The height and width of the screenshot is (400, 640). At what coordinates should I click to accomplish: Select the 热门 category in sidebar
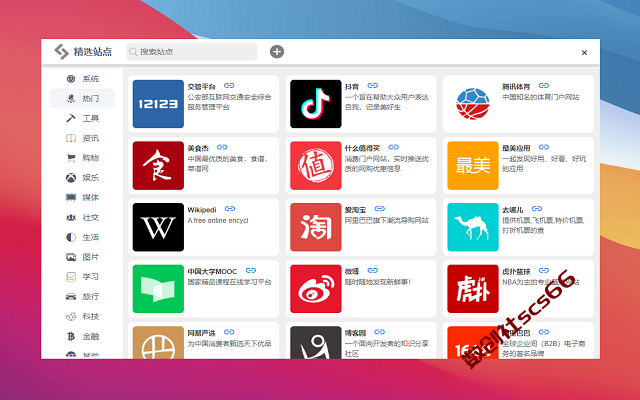click(x=82, y=98)
